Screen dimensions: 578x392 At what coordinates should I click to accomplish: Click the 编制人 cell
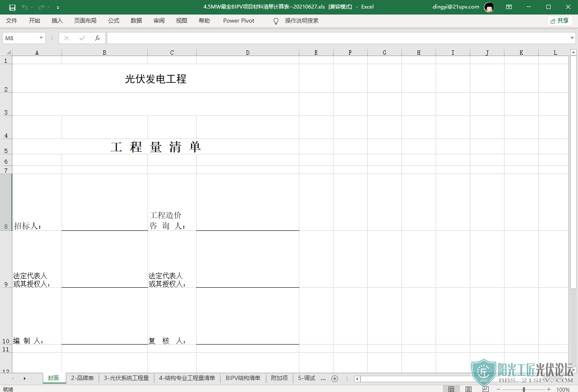(x=37, y=316)
